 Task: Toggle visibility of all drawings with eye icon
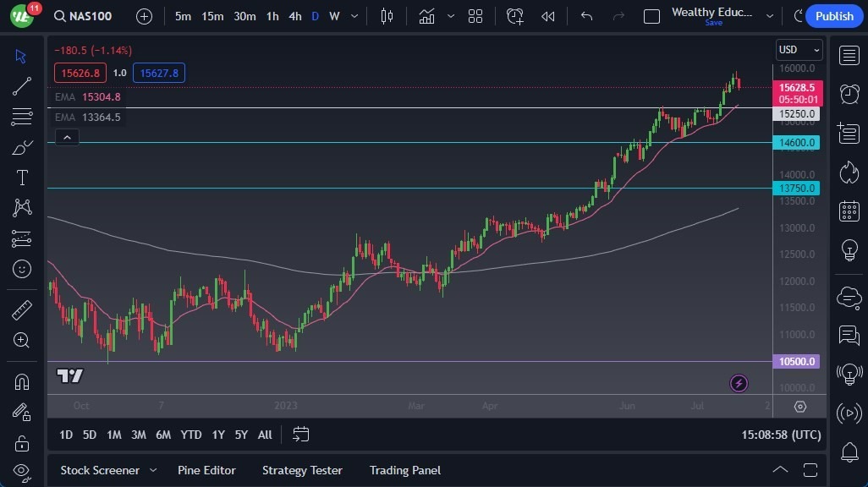point(21,473)
